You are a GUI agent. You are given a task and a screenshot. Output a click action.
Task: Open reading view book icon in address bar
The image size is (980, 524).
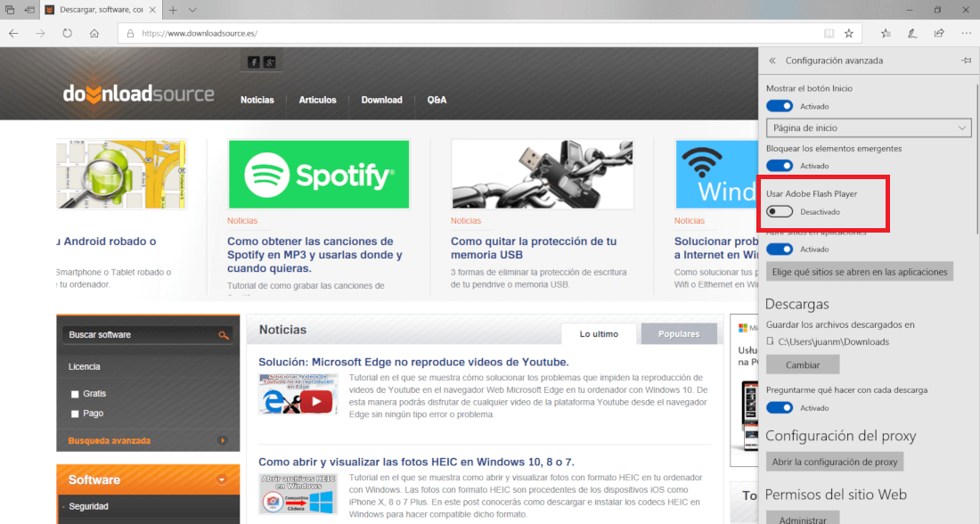pos(829,34)
